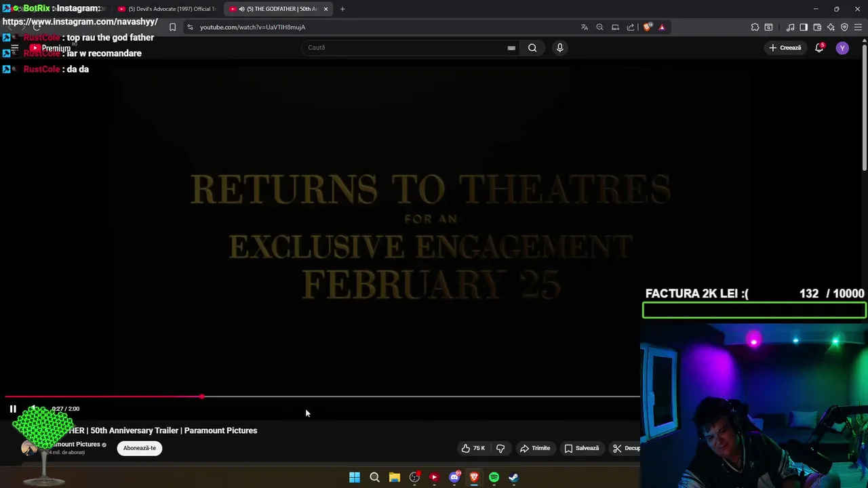
Task: Open Windows taskbar search
Action: click(374, 477)
